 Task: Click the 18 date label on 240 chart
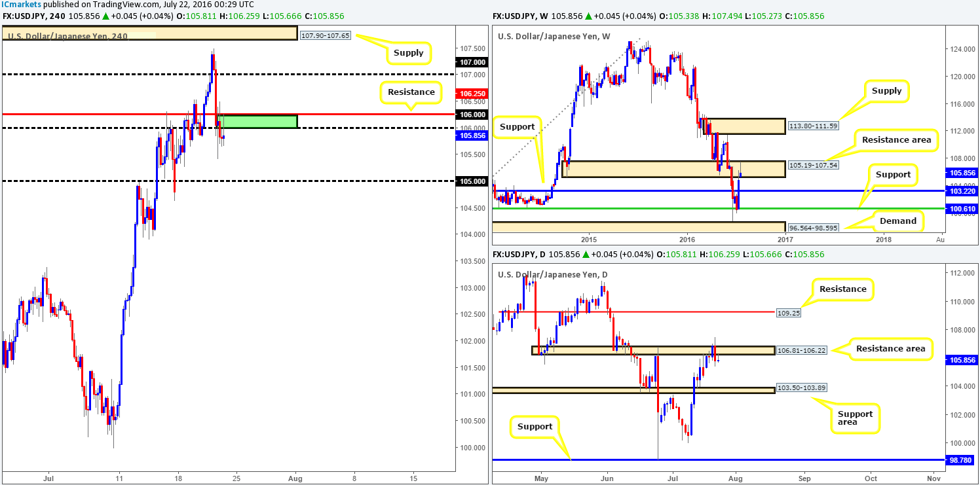177,477
